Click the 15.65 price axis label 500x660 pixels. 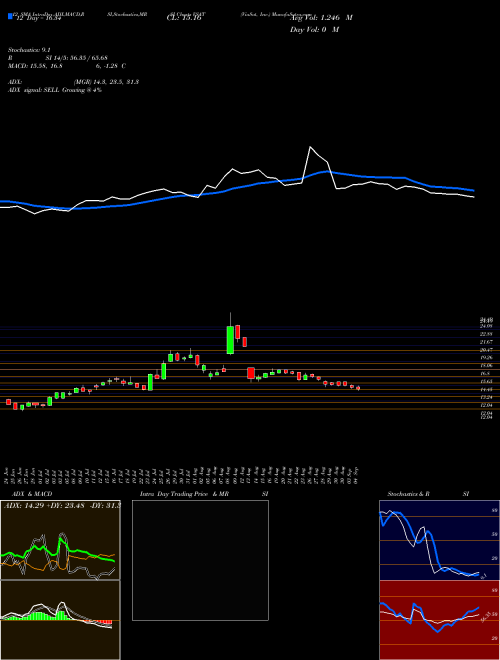(487, 381)
